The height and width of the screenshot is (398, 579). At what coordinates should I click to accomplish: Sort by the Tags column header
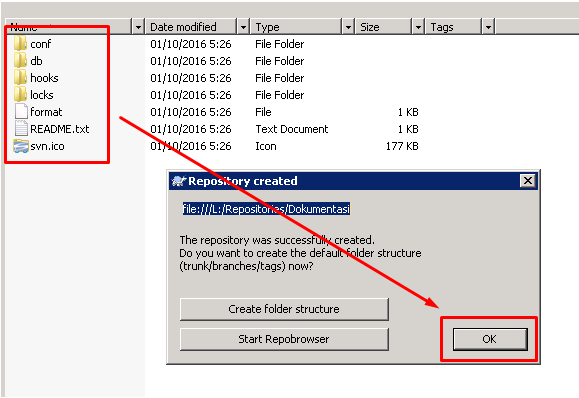point(454,27)
